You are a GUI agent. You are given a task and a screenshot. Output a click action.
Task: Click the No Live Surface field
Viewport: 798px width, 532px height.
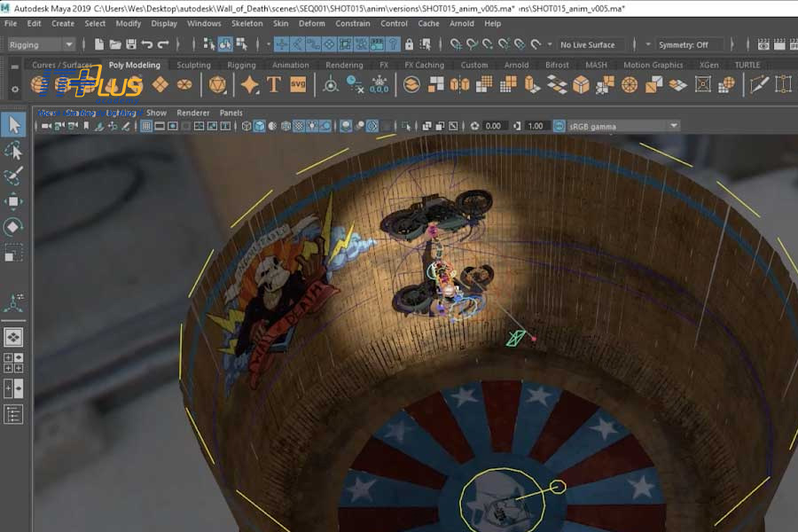tap(588, 44)
